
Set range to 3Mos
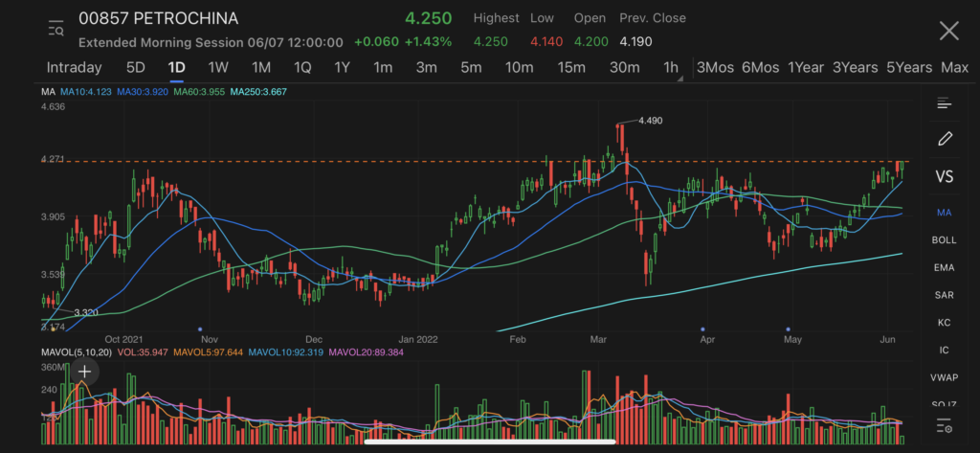click(x=715, y=68)
